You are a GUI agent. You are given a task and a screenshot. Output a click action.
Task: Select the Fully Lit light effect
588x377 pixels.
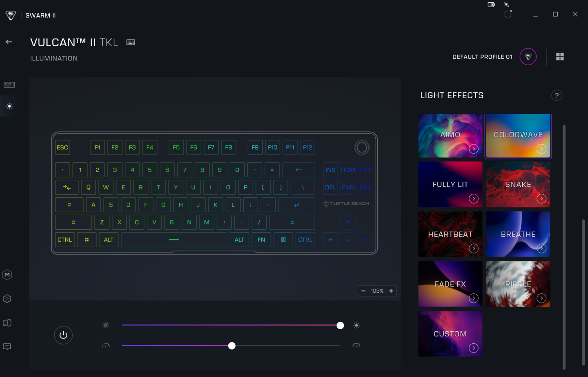450,184
